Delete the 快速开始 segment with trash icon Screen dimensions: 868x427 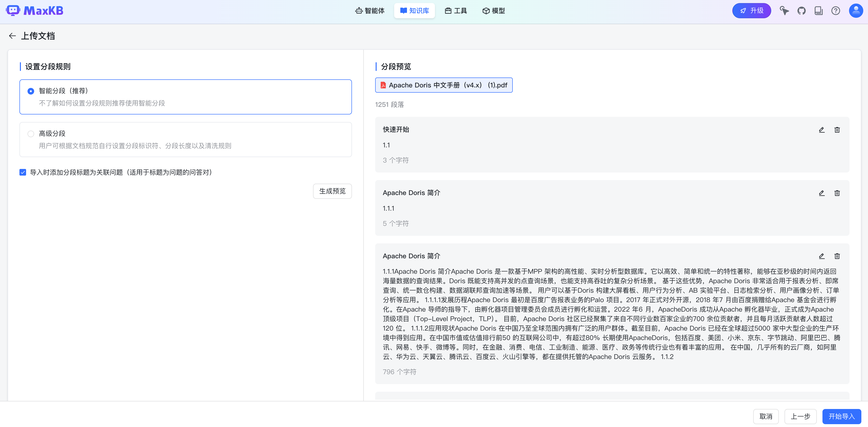(x=837, y=130)
